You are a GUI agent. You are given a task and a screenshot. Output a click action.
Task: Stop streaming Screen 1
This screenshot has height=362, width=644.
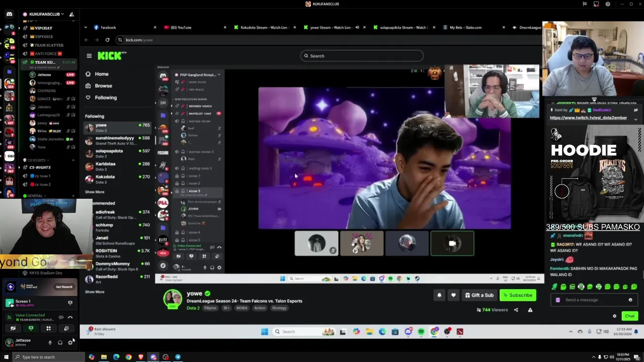(70, 303)
